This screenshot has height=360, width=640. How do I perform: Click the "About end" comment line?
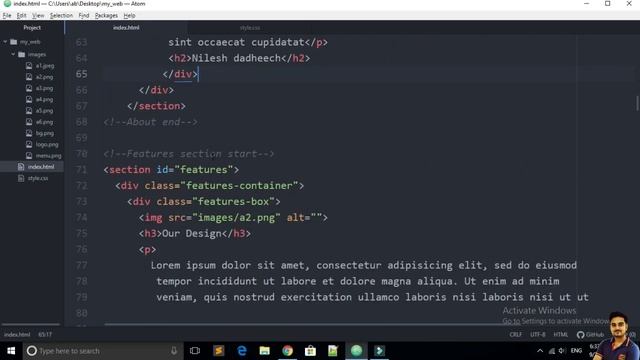click(151, 122)
